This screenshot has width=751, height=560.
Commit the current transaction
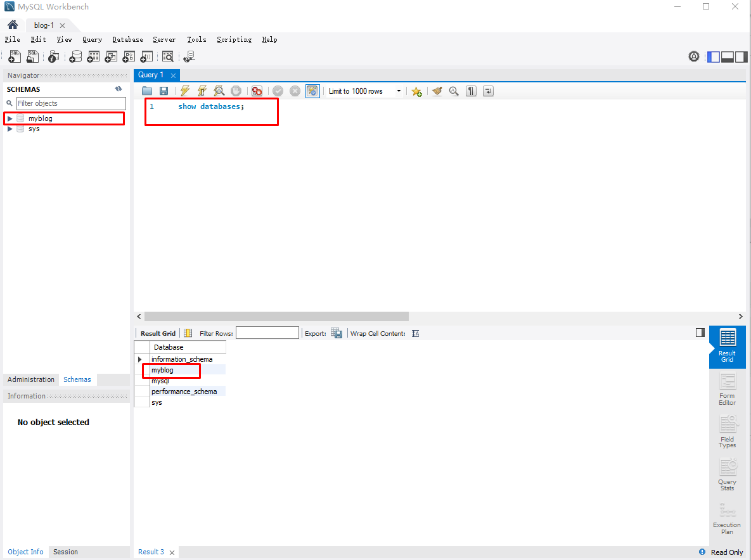tap(278, 91)
